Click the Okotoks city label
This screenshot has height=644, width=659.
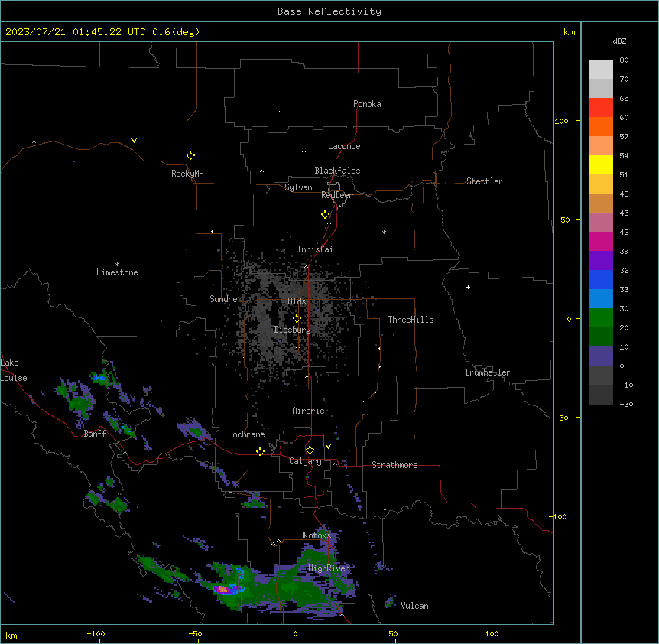(x=315, y=535)
